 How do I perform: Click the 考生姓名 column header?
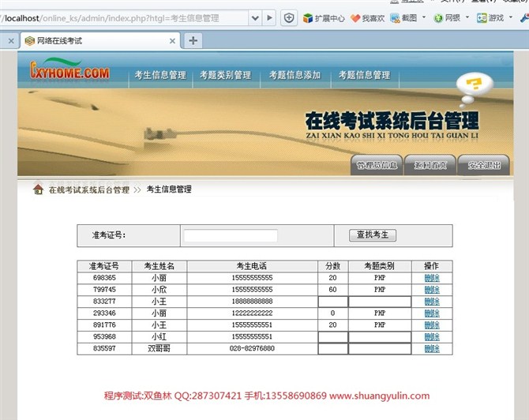[x=159, y=266]
